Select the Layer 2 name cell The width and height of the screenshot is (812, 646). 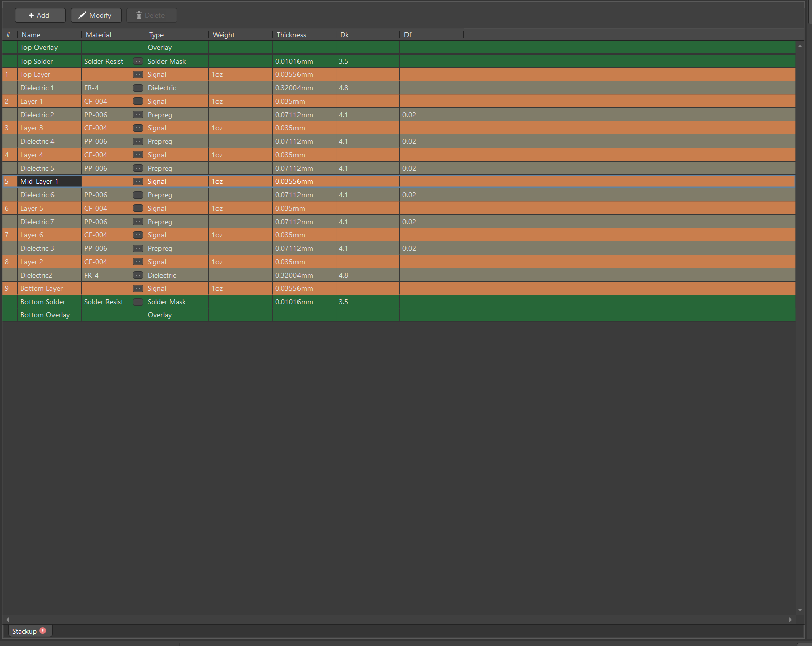pyautogui.click(x=49, y=262)
